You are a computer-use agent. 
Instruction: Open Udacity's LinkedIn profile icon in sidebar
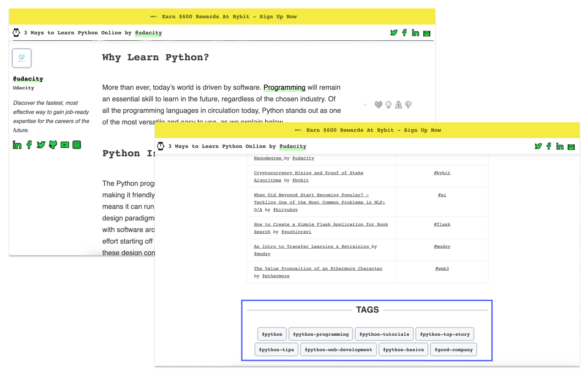coord(17,145)
